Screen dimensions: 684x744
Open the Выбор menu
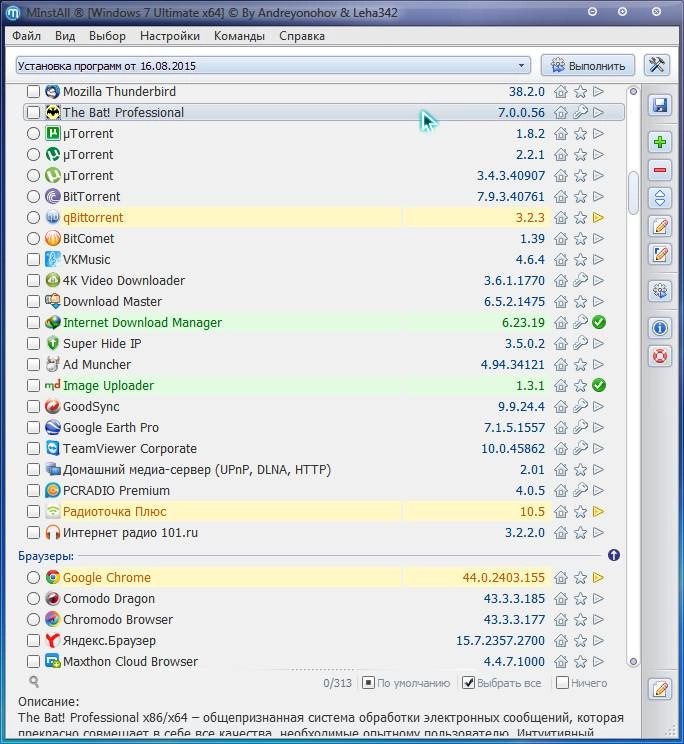[108, 36]
